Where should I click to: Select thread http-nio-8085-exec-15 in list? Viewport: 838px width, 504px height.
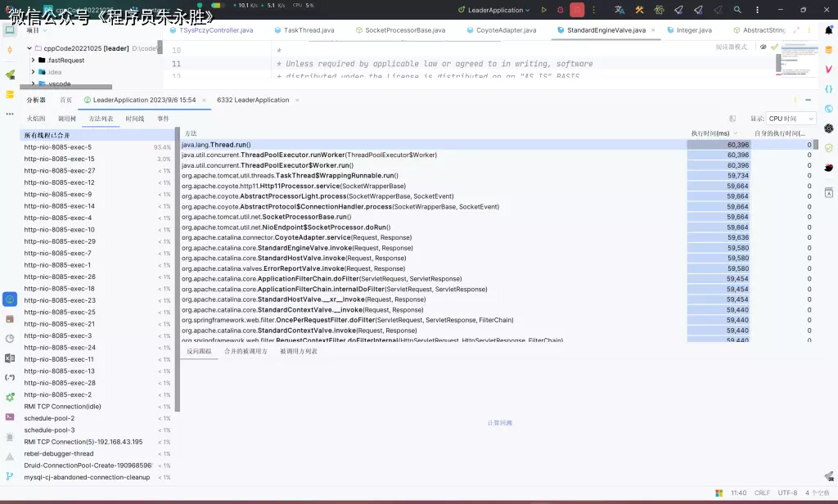tap(59, 159)
